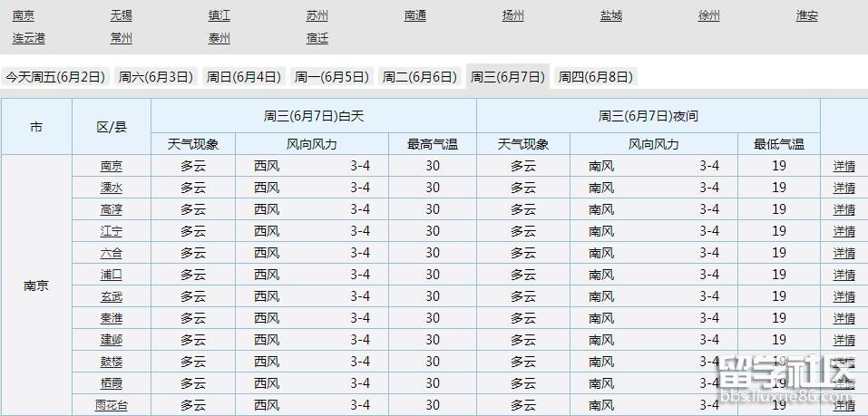View 详情 for the 建邺 row
Screen dimensions: 868x416
pos(844,340)
